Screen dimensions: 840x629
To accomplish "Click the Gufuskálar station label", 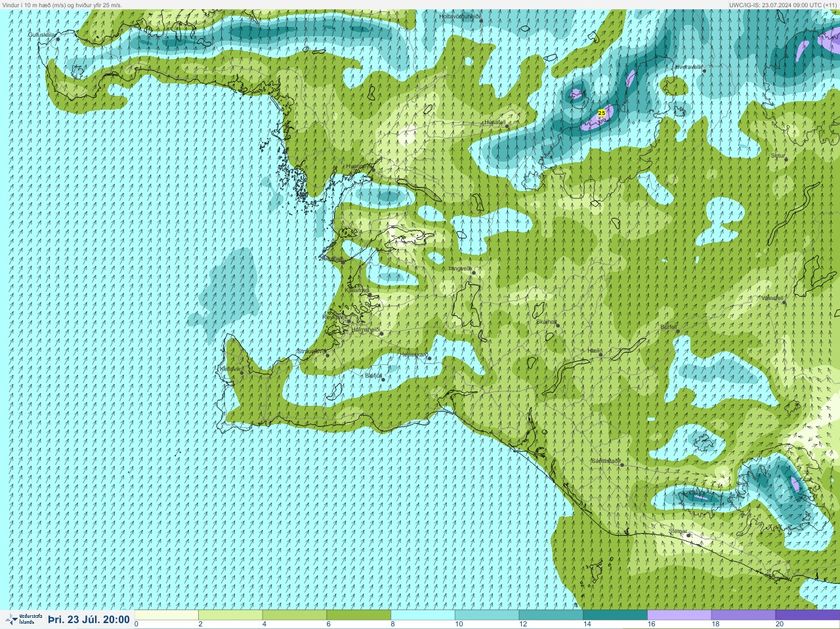I will (43, 34).
